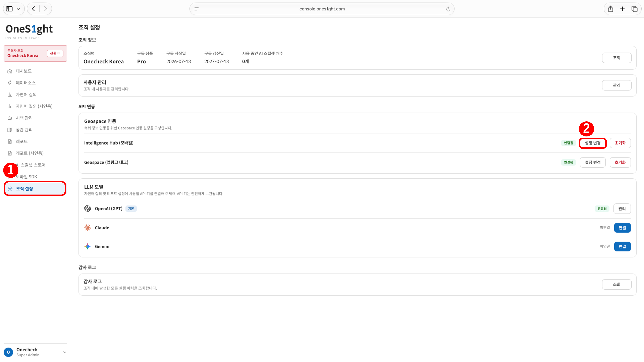
Task: Click the 자연어 질의 chart icon
Action: (x=10, y=95)
